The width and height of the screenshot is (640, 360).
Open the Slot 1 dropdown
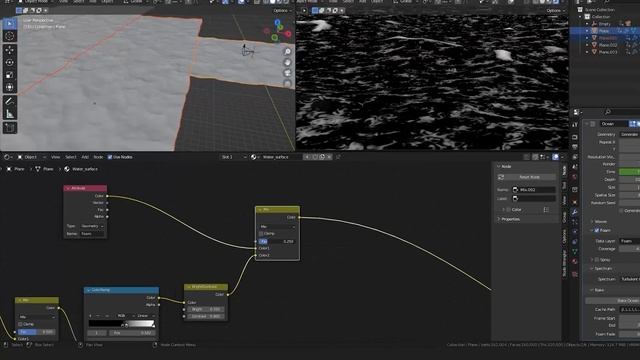point(233,157)
